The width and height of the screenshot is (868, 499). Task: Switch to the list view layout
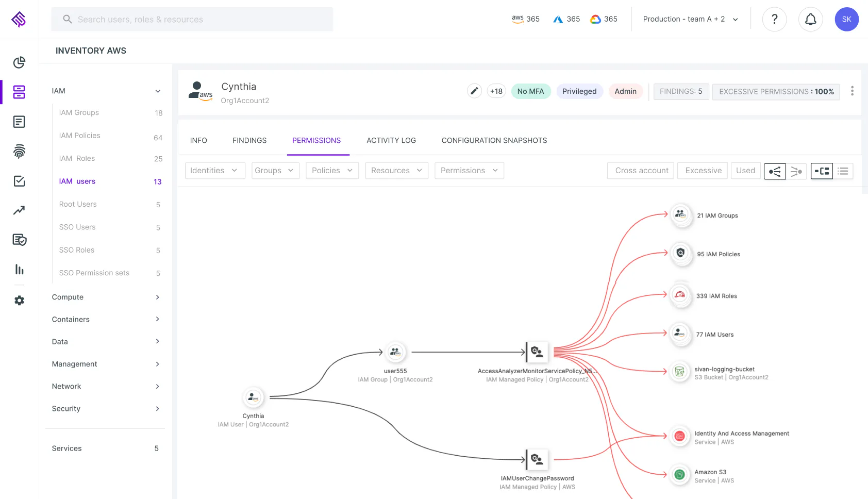coord(843,171)
